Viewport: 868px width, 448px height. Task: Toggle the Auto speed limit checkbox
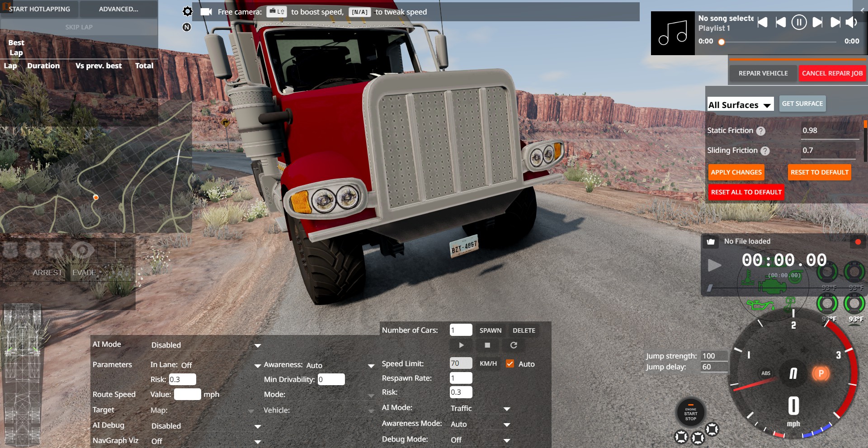click(510, 364)
